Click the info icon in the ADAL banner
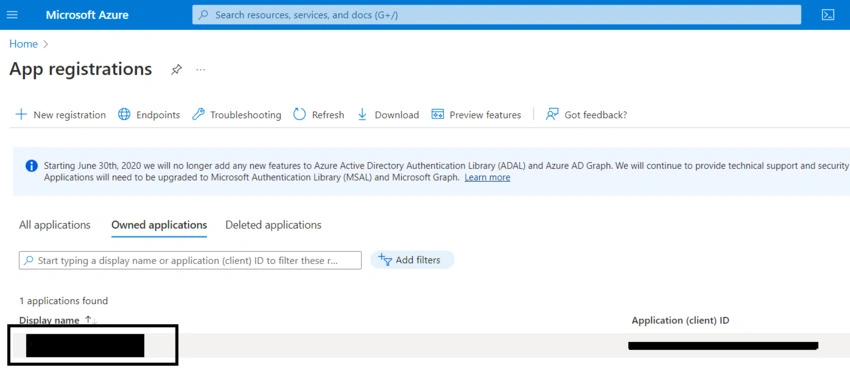850x384 pixels. [31, 166]
